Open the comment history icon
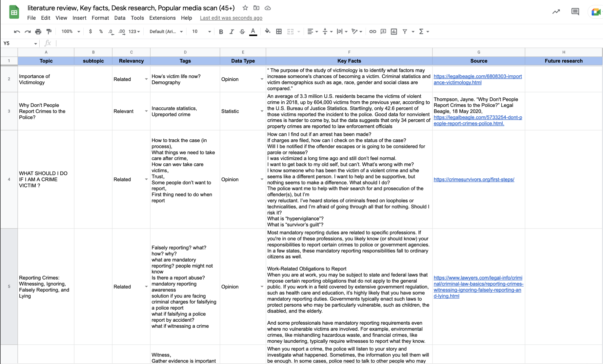Screen dimensions: 603x364 [575, 12]
